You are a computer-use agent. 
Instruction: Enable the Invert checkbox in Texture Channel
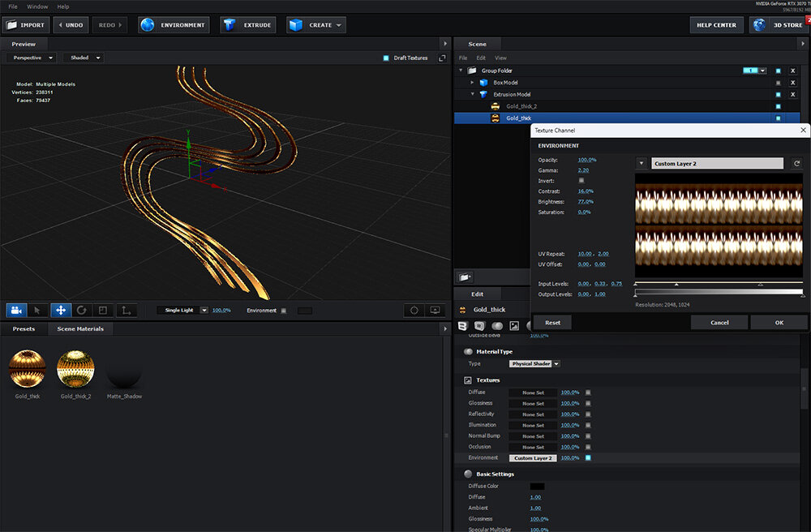click(581, 181)
